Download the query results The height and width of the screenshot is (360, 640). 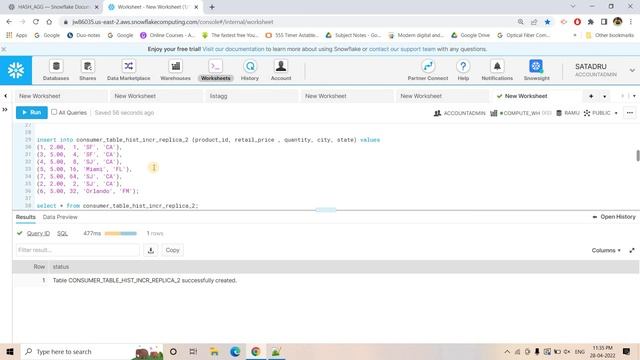click(151, 250)
